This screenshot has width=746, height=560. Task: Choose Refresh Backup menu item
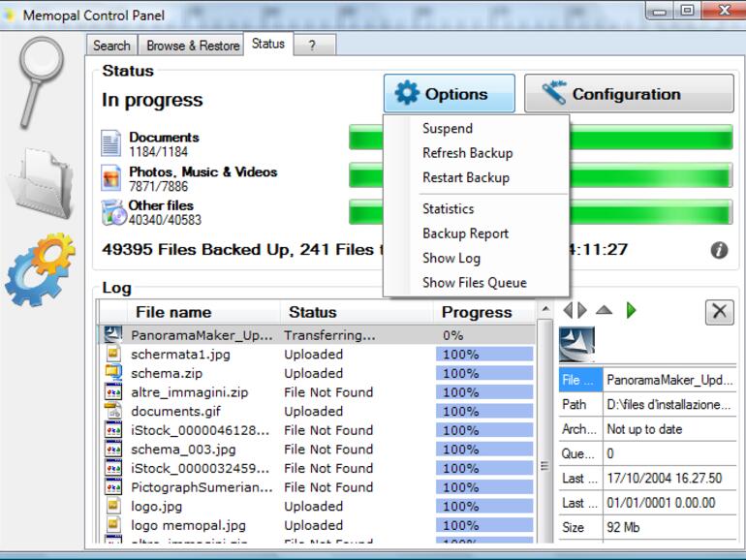[x=468, y=153]
